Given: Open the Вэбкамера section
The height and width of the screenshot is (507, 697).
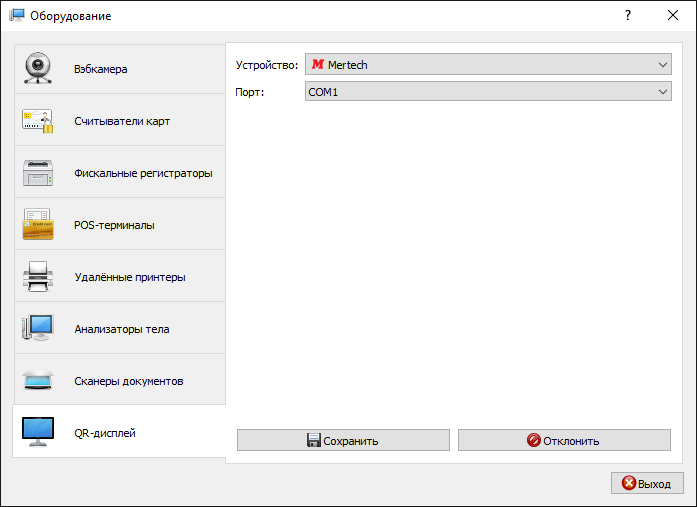Looking at the screenshot, I should tap(120, 69).
